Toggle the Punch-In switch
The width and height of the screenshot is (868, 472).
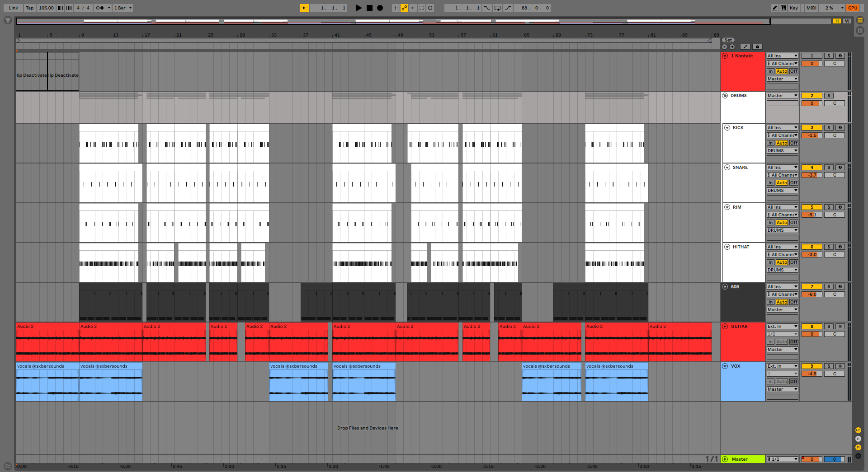point(487,8)
